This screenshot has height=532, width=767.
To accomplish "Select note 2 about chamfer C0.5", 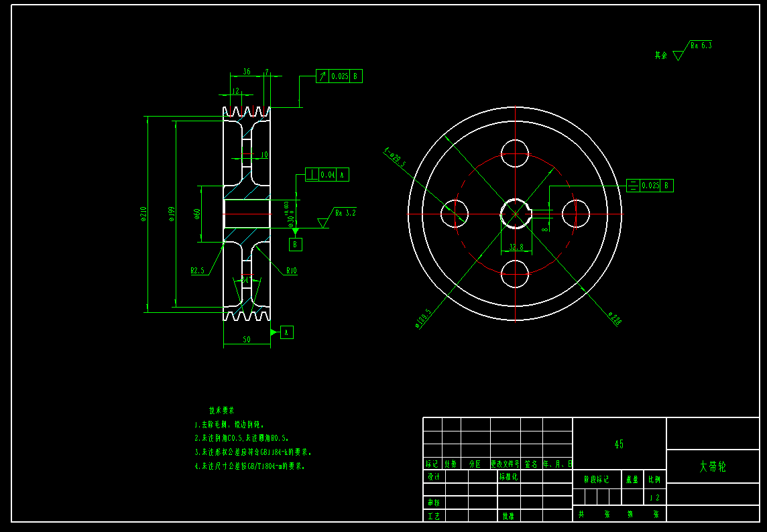I will point(241,438).
